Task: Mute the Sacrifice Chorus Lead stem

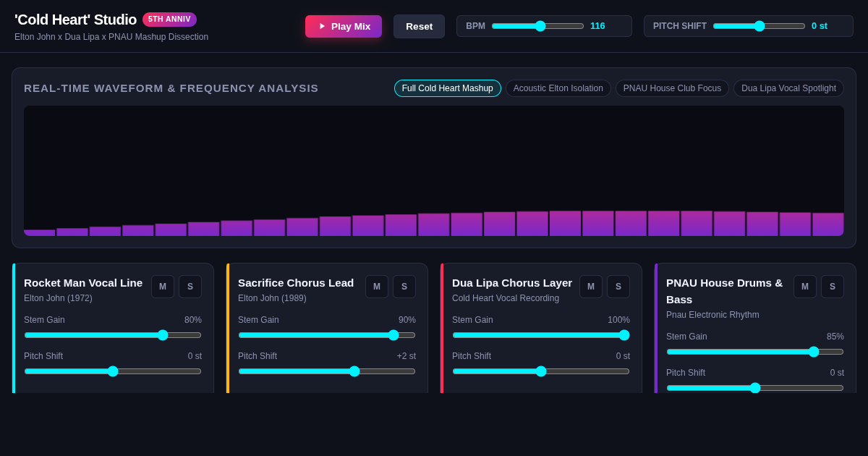Action: 377,287
